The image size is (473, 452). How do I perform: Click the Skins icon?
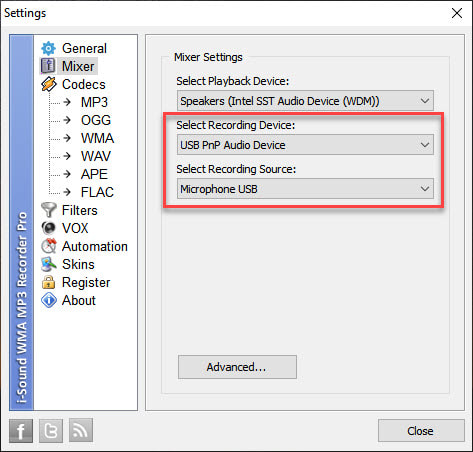coord(49,264)
